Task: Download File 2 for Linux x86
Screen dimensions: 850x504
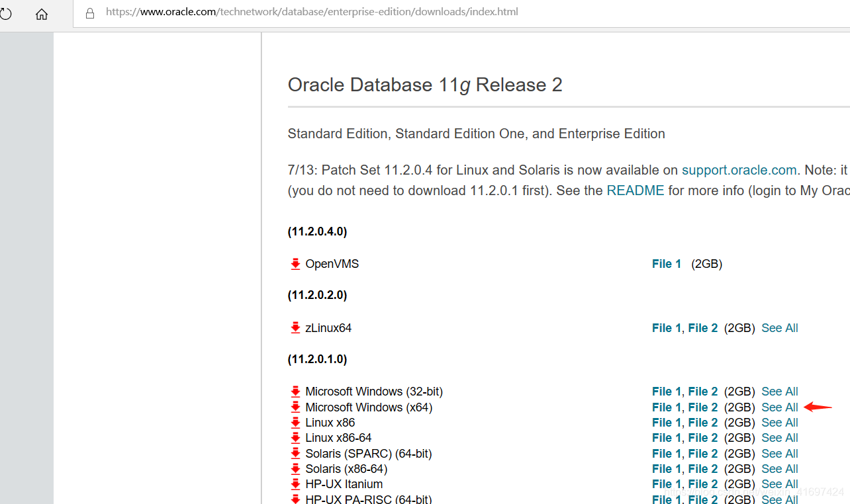Action: (x=703, y=423)
